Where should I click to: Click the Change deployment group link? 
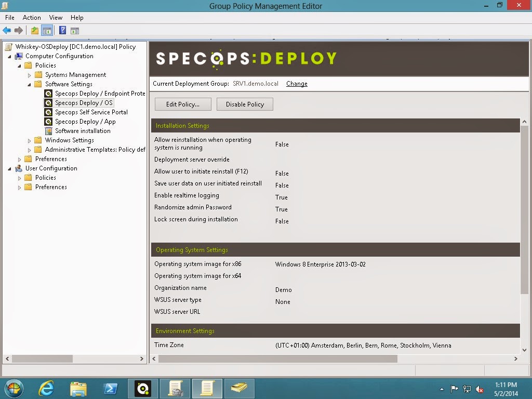coord(297,84)
